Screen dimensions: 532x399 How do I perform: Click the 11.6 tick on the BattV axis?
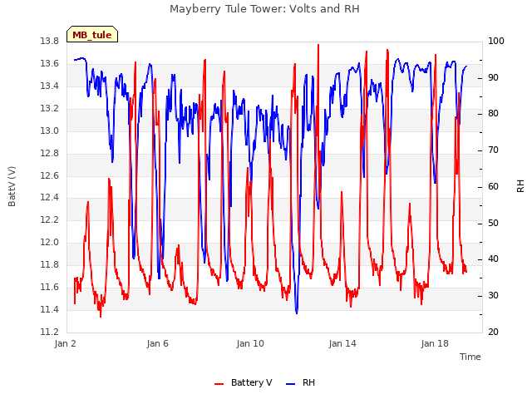tap(50, 287)
